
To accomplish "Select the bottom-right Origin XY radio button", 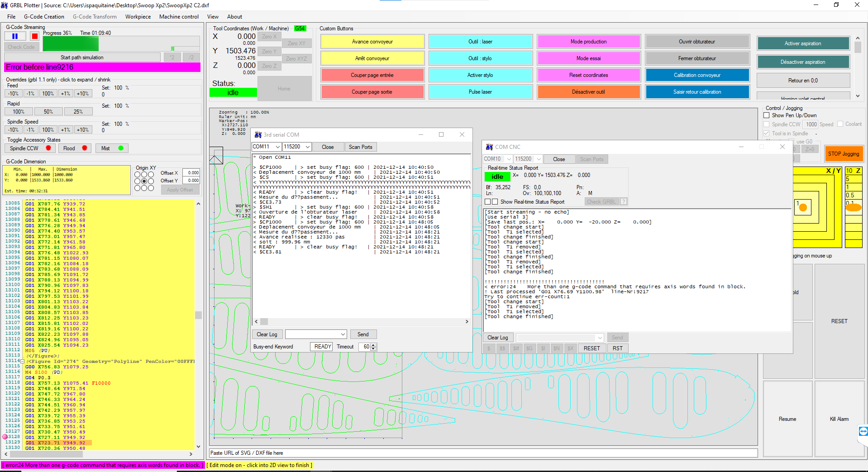I will (151, 188).
